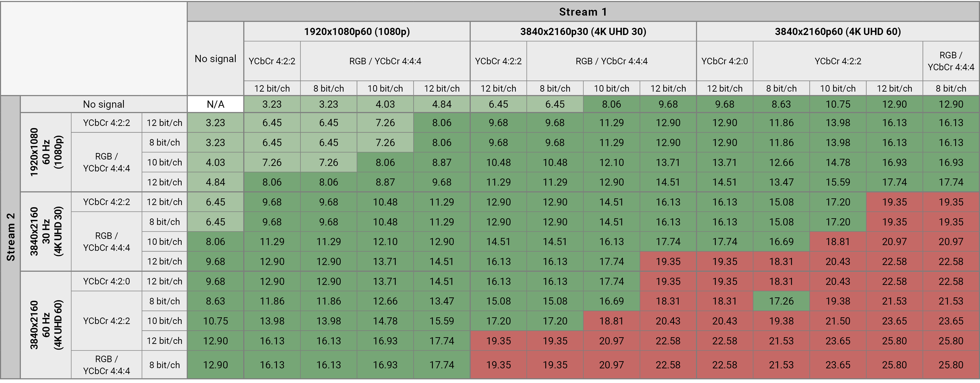Viewport: 980px width, 383px height.
Task: Click the 3840x2160p60 (4K UHD 60) column header
Action: pos(837,32)
